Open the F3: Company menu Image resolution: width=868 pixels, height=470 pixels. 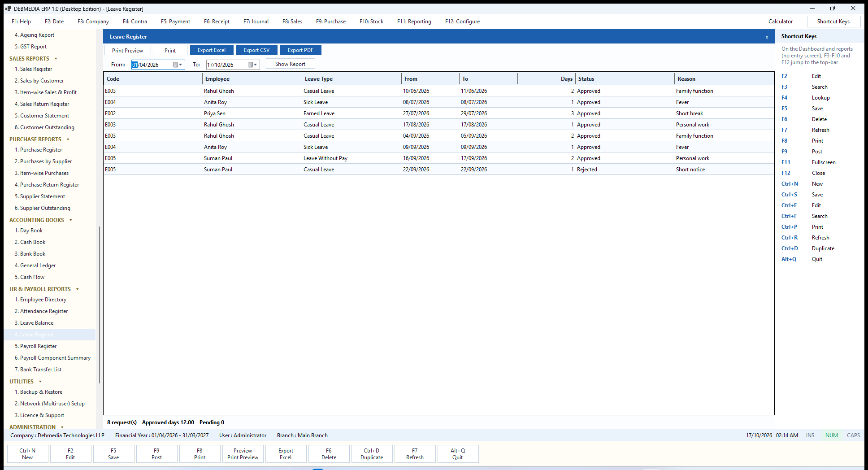click(x=93, y=22)
